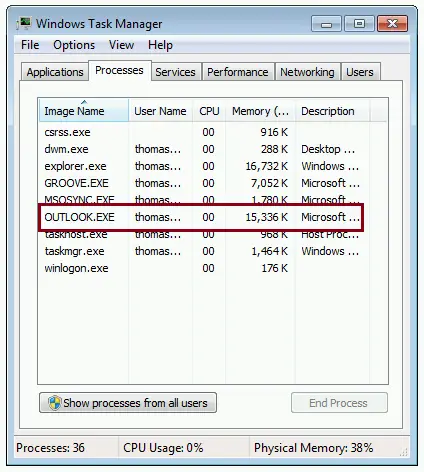The height and width of the screenshot is (472, 424).
Task: Open the Performance tab
Action: (238, 72)
